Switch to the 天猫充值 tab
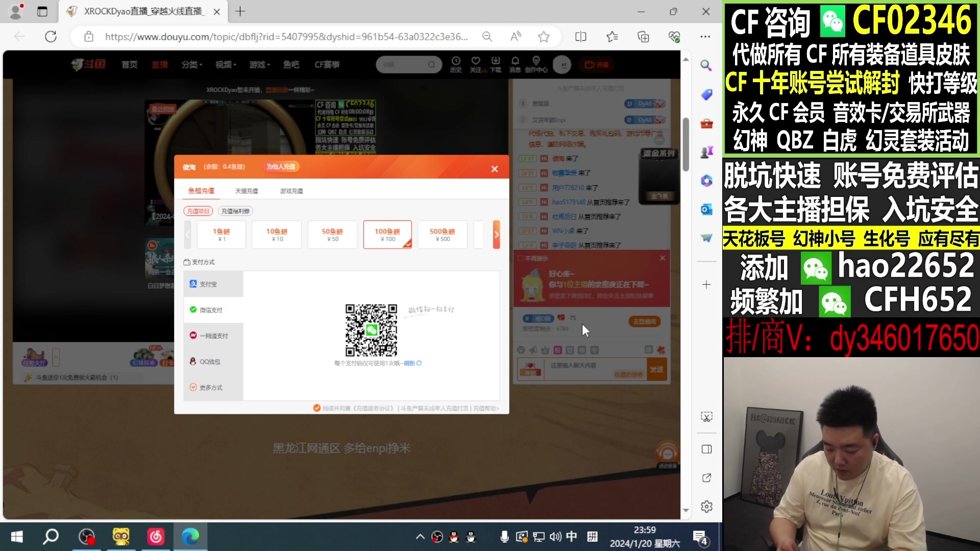The width and height of the screenshot is (980, 551). [x=247, y=191]
